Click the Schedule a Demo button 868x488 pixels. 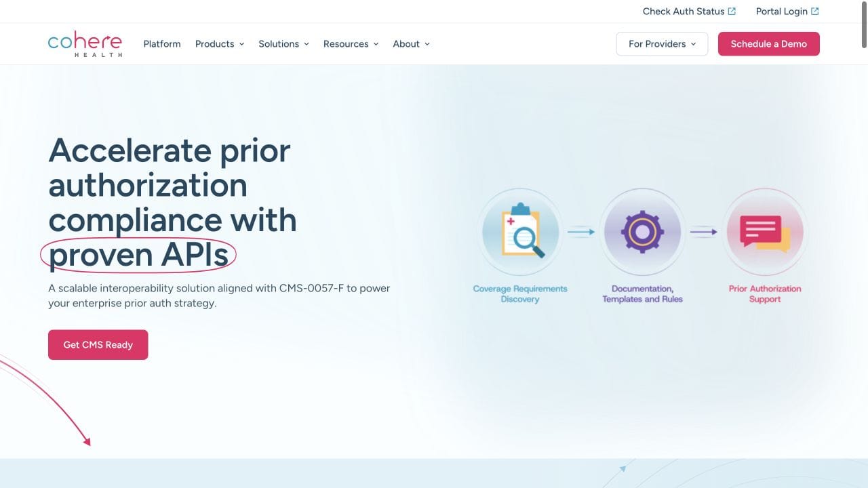click(x=769, y=44)
